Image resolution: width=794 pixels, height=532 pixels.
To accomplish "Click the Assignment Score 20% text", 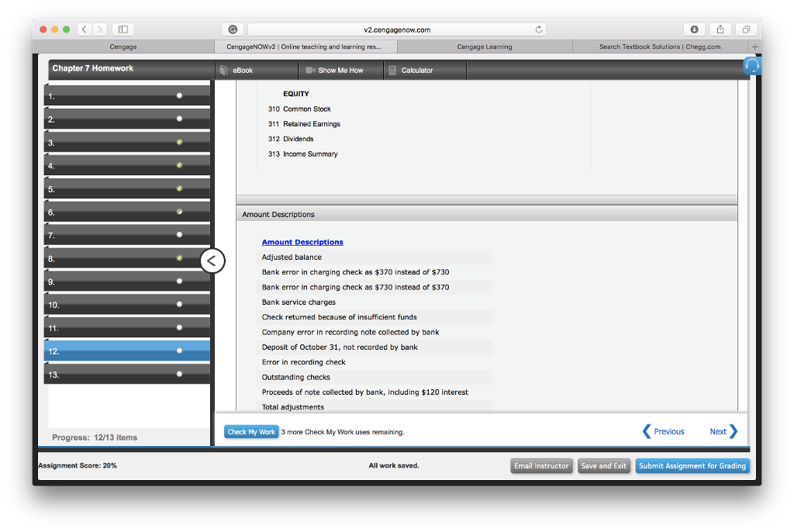I will tap(78, 465).
